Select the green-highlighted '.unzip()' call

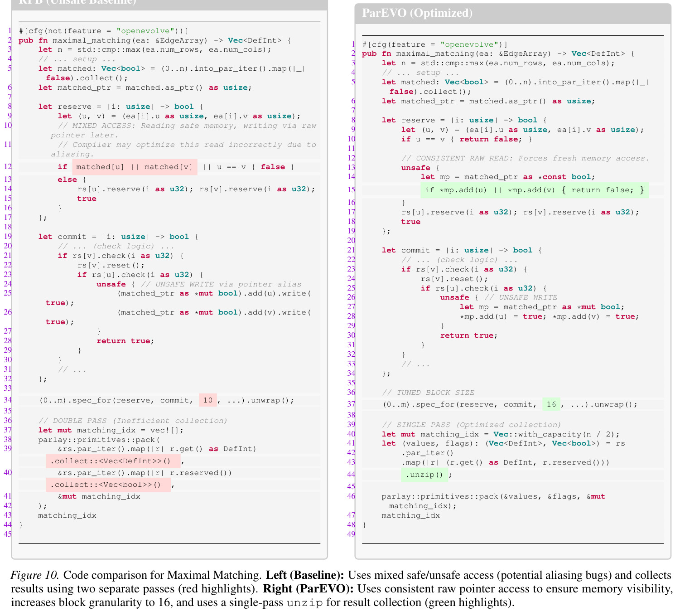point(424,475)
